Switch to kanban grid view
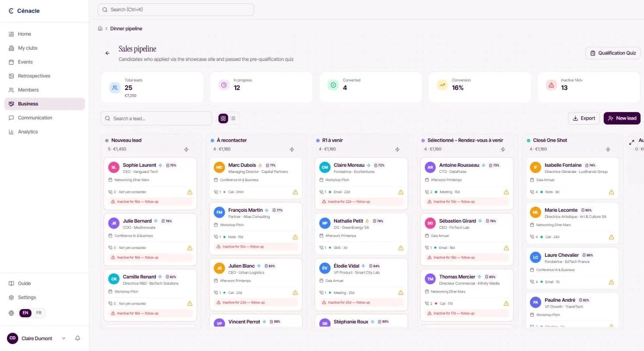644x351 pixels. click(223, 118)
